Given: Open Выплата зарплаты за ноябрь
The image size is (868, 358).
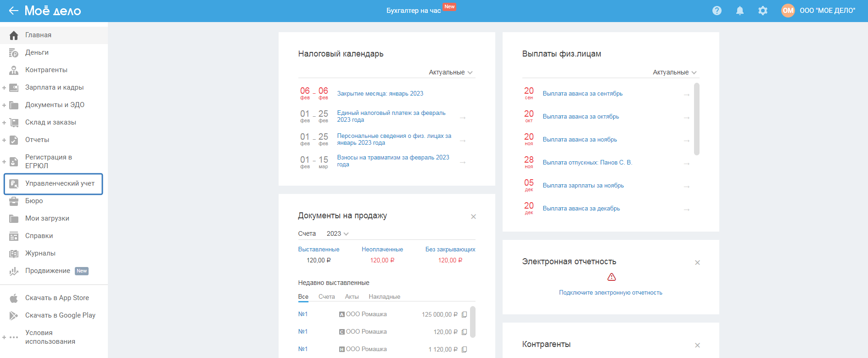Looking at the screenshot, I should click(x=583, y=185).
